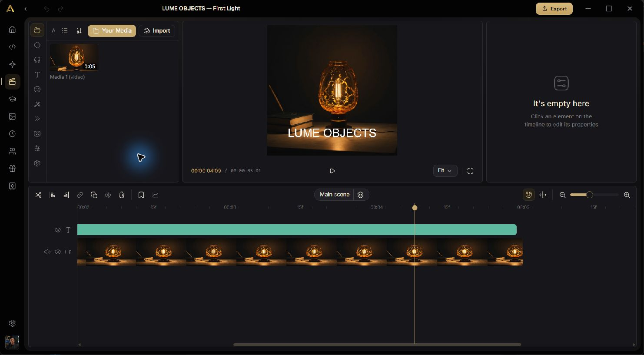Open the code brackets sidebar icon

pyautogui.click(x=12, y=47)
